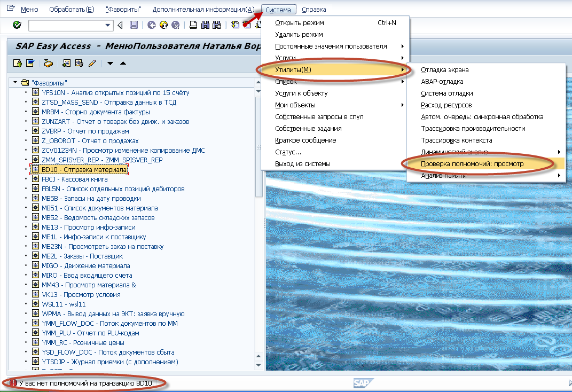Click the Save diskette icon
572x392 pixels.
(134, 25)
